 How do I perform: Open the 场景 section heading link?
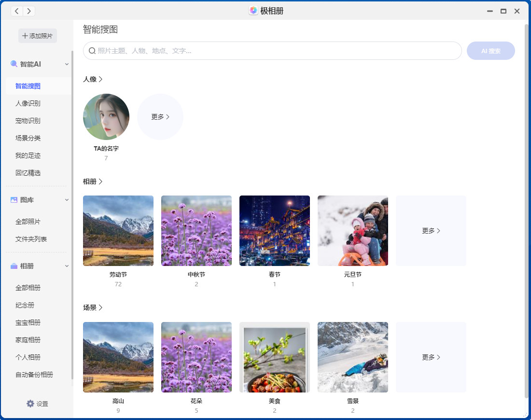pos(93,308)
